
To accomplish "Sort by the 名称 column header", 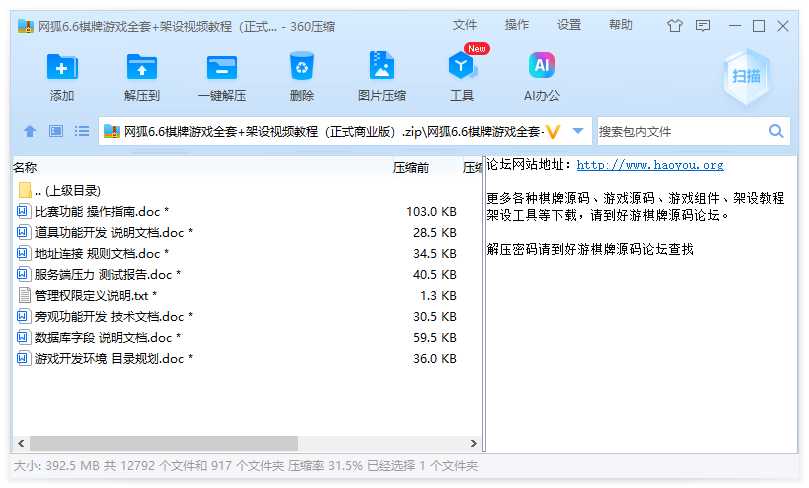I will (x=25, y=168).
